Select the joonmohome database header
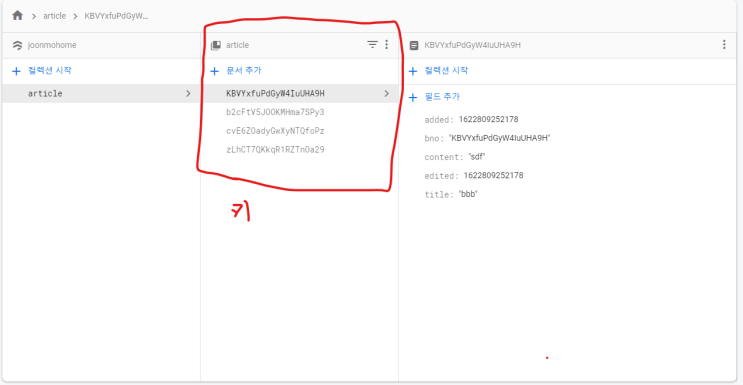743x385 pixels. pos(52,45)
